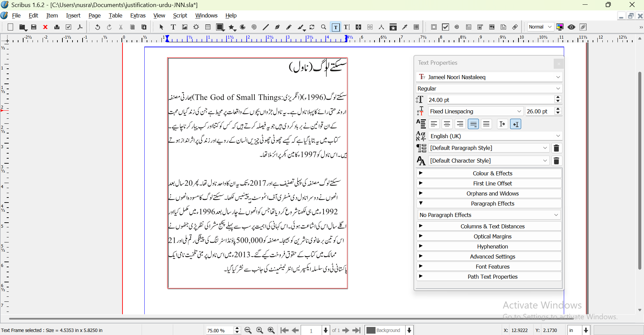
Task: Choose the Insert Table tool
Action: click(208, 27)
